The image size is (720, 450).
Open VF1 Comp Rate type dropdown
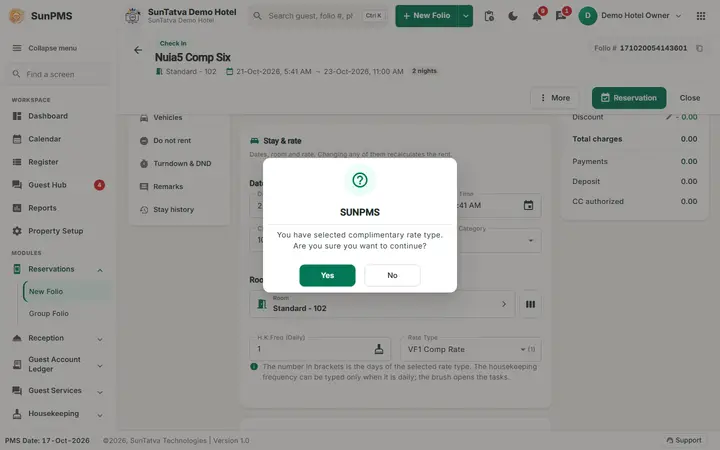click(471, 349)
